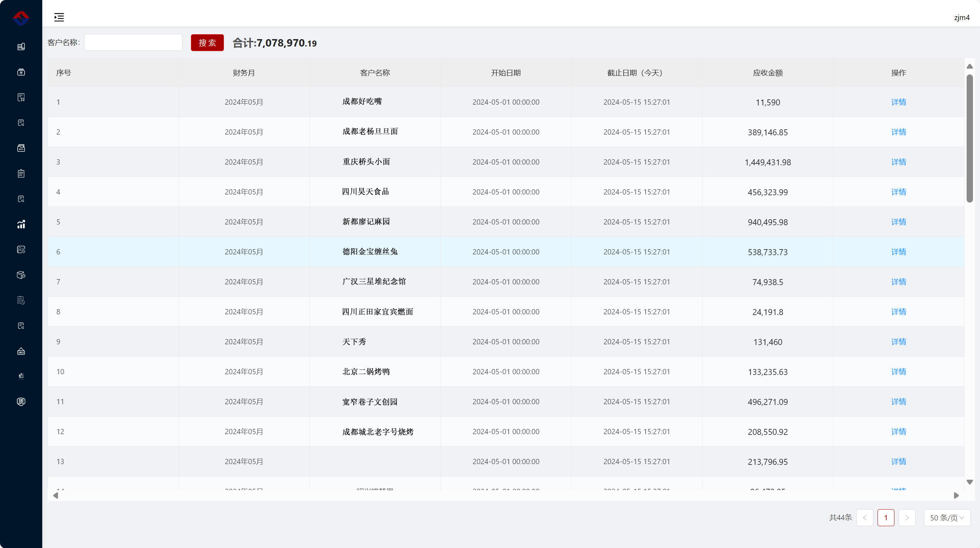The height and width of the screenshot is (548, 980).
Task: Open 详情 for 成都好吃嘴
Action: tap(899, 102)
